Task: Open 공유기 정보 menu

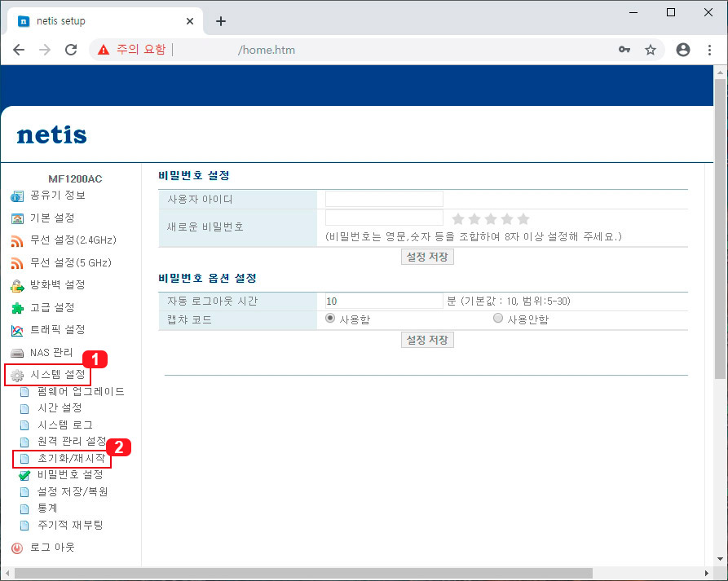Action: coord(58,196)
